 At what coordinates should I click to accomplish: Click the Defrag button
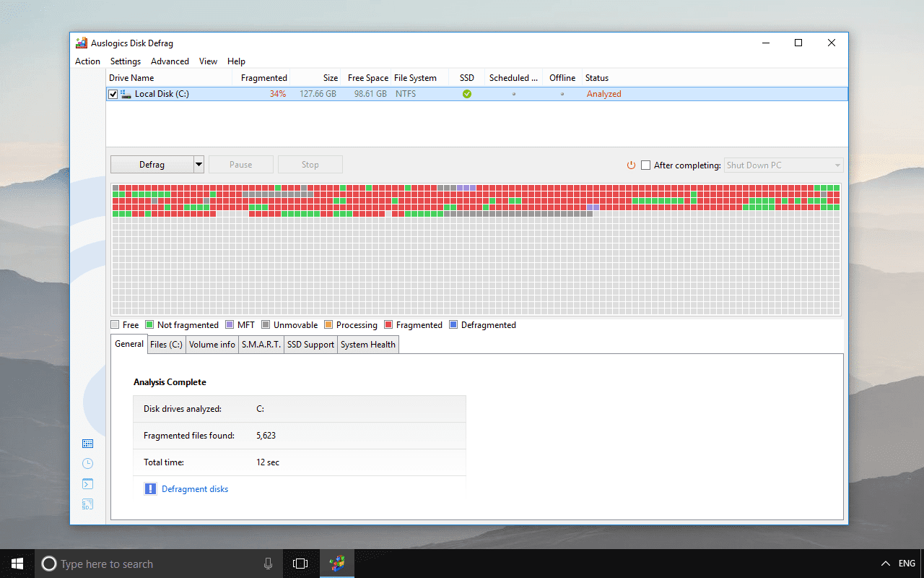point(152,165)
